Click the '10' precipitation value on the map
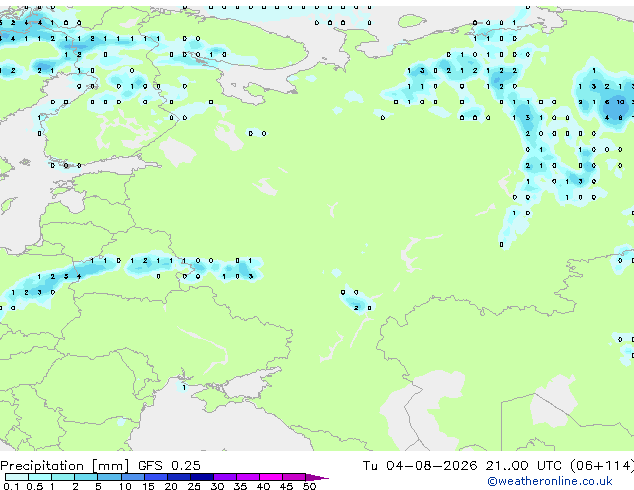This screenshot has height=490, width=634. (620, 102)
